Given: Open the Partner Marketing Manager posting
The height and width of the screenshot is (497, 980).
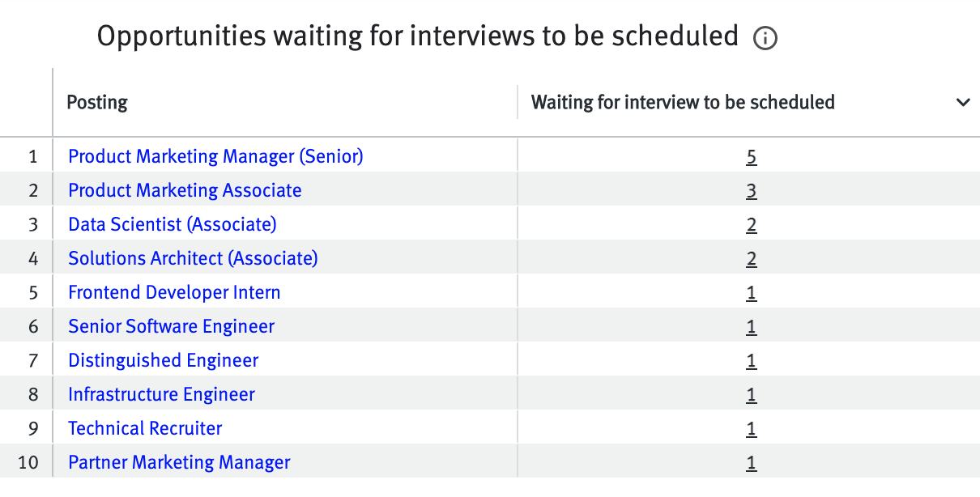Looking at the screenshot, I should 178,461.
